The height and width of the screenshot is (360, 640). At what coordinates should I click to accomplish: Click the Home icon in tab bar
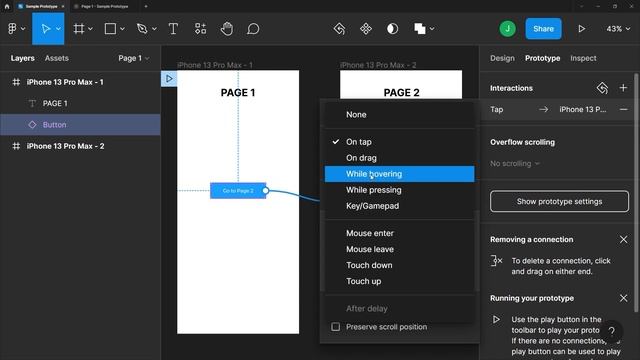pyautogui.click(x=7, y=6)
